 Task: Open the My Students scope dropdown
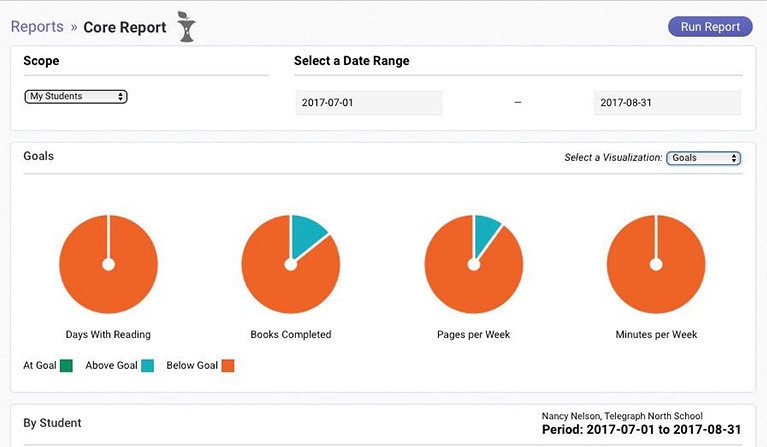click(76, 97)
